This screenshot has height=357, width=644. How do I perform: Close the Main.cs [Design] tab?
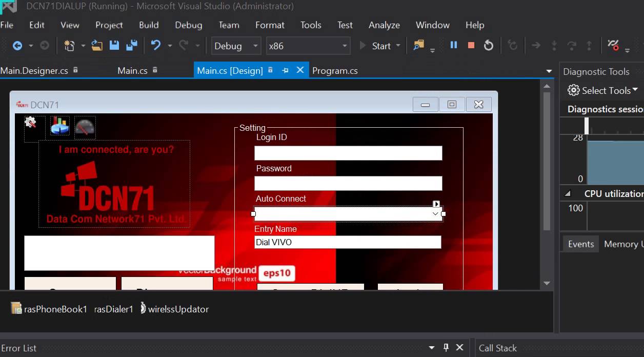pyautogui.click(x=300, y=70)
